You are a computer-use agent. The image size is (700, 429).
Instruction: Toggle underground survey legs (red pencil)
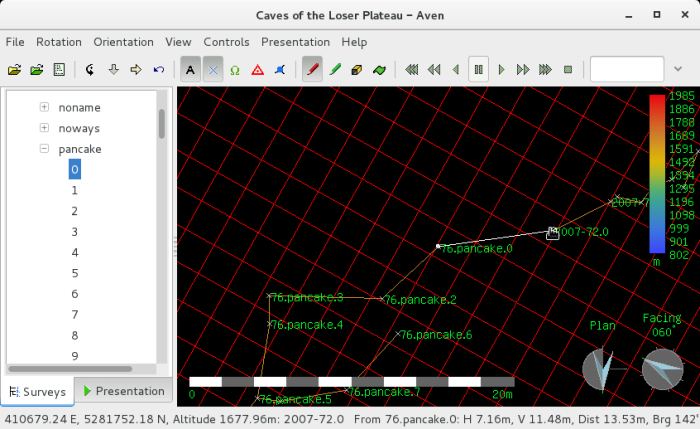[312, 70]
